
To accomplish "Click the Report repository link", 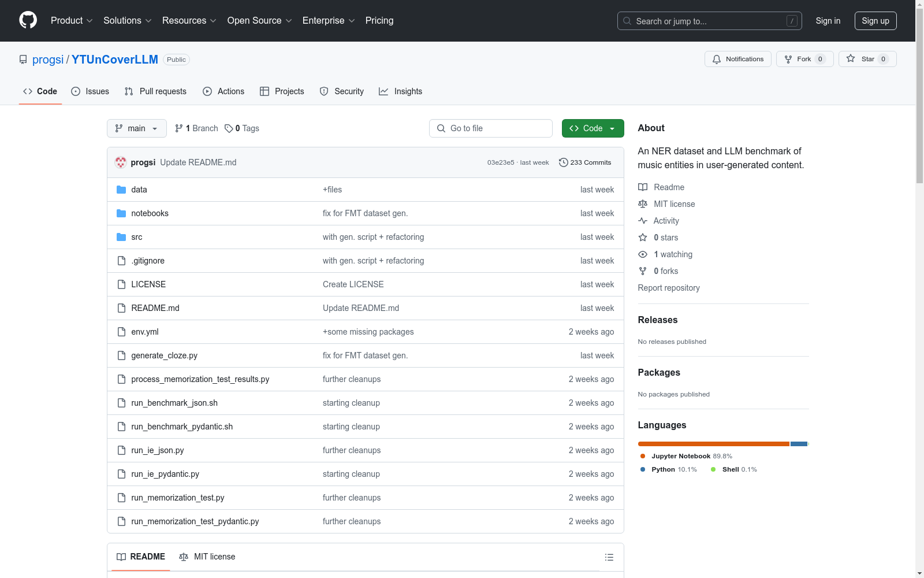I will tap(669, 288).
